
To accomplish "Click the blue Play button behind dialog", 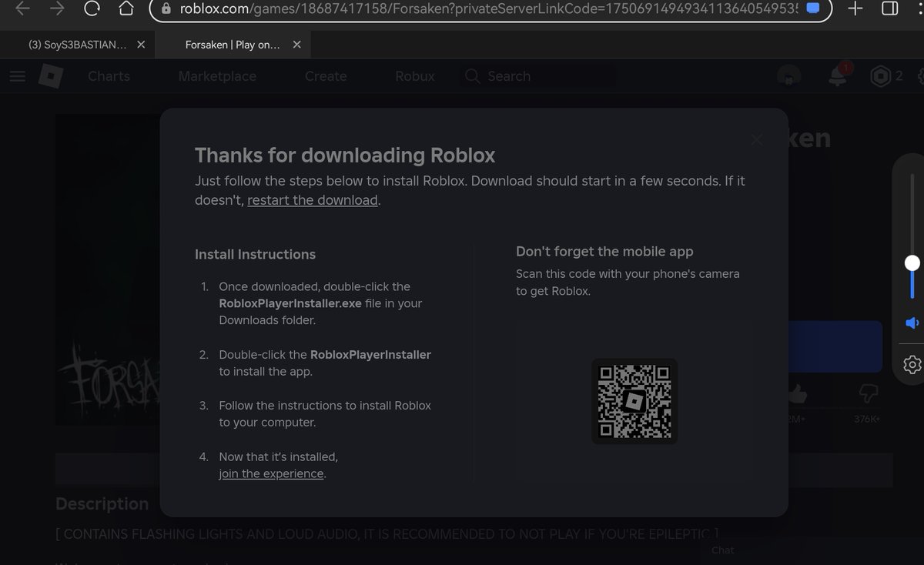I will point(835,347).
